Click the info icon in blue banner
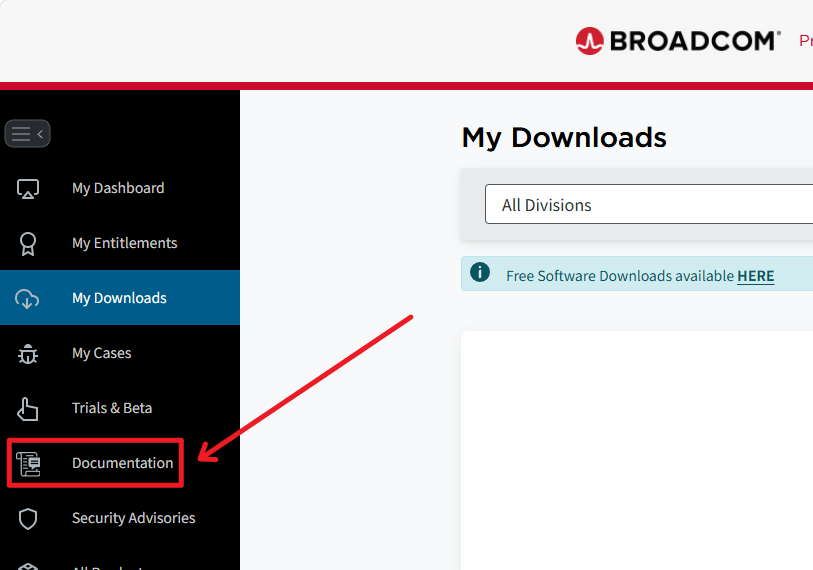This screenshot has height=570, width=813. tap(480, 272)
